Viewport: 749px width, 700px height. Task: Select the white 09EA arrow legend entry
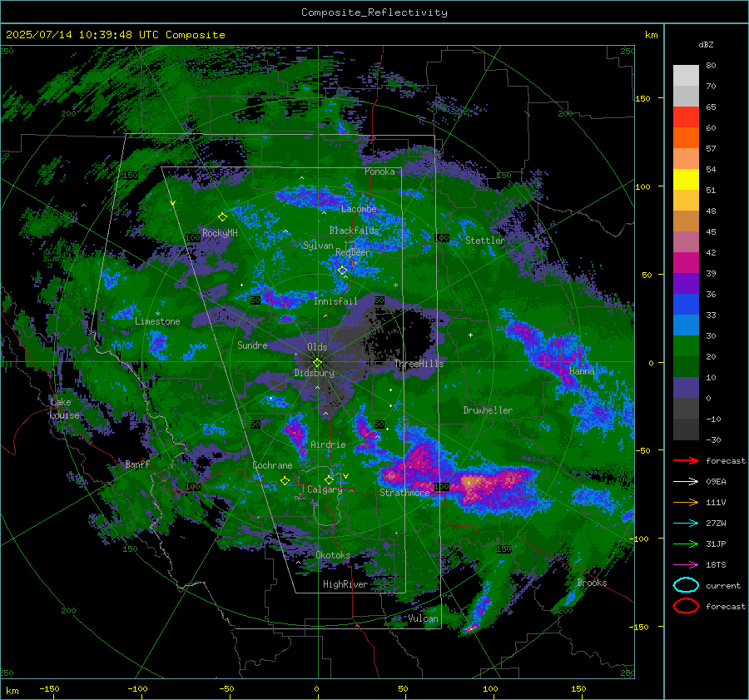(686, 481)
